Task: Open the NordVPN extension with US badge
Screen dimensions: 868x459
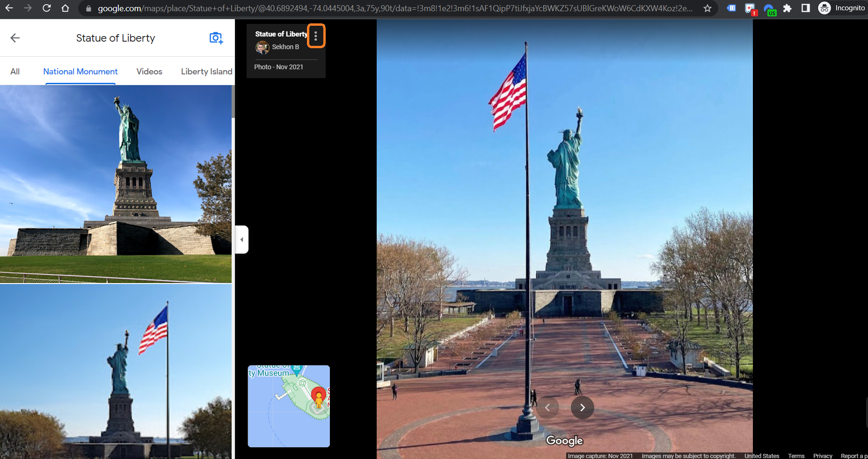Action: 770,8
